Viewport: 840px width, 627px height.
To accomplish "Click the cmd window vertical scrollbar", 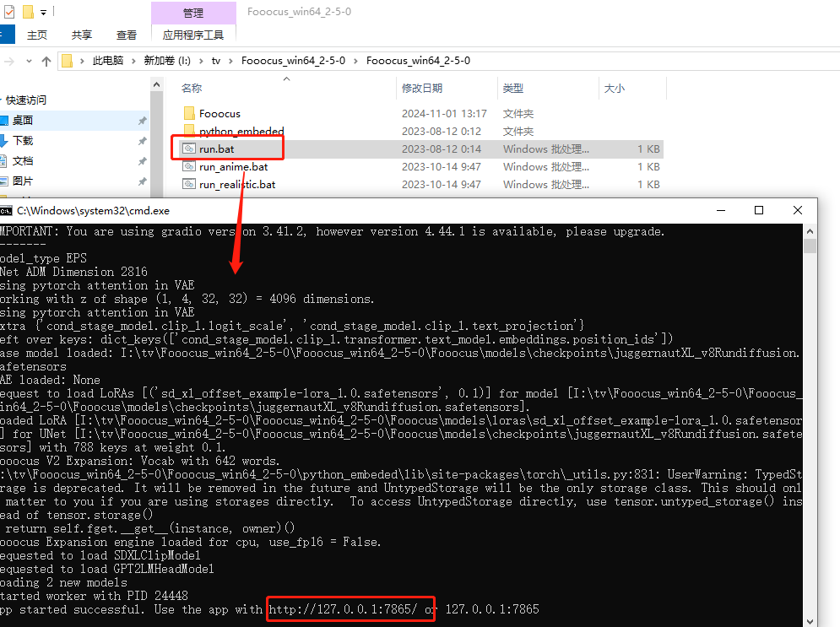I will point(810,422).
